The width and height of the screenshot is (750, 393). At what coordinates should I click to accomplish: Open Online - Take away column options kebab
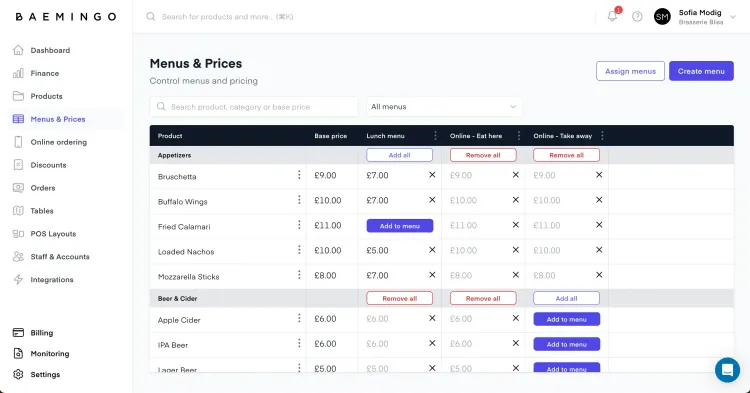coord(602,136)
